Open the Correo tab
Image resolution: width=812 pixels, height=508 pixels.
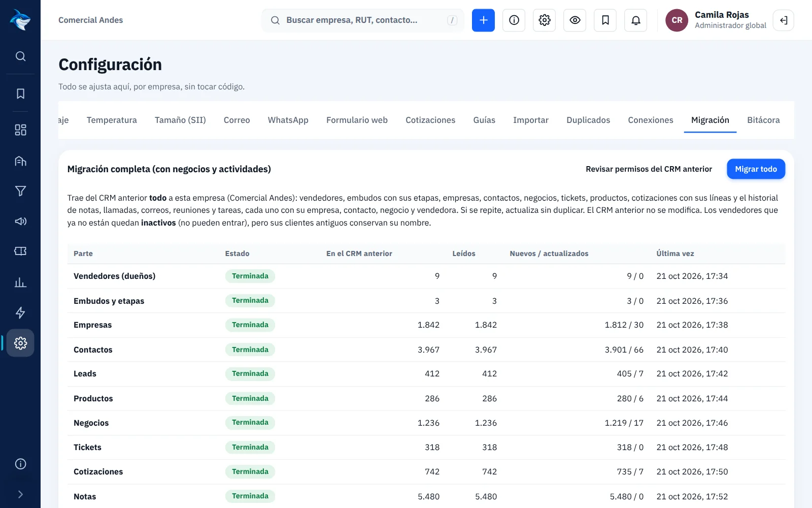236,120
